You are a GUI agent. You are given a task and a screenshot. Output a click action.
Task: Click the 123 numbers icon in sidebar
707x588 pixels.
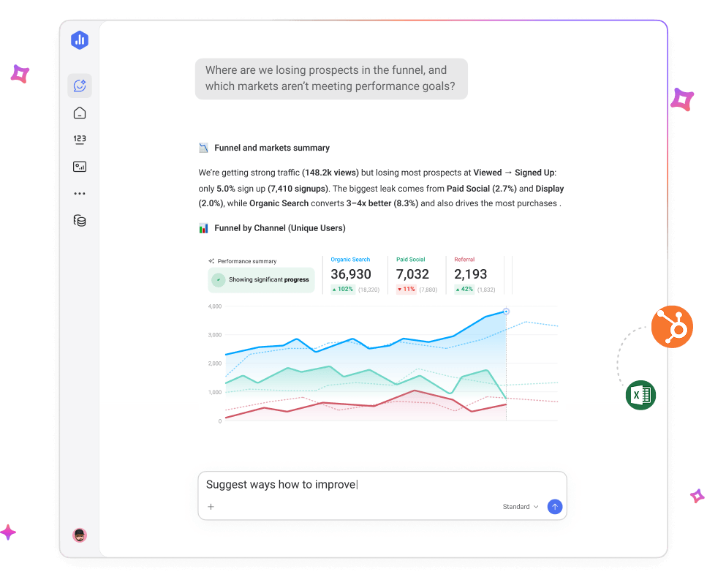[79, 139]
